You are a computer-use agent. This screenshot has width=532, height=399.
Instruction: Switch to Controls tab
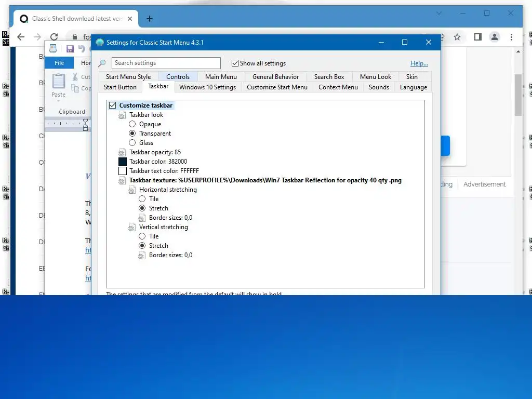pos(178,77)
